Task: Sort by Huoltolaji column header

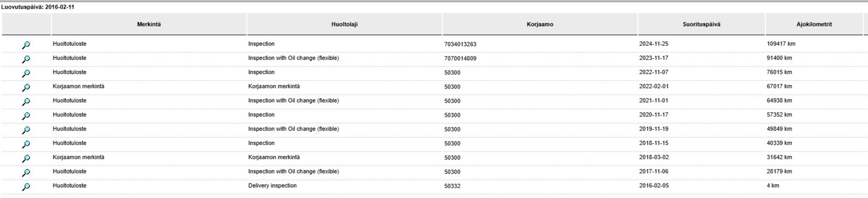Action: tap(344, 24)
